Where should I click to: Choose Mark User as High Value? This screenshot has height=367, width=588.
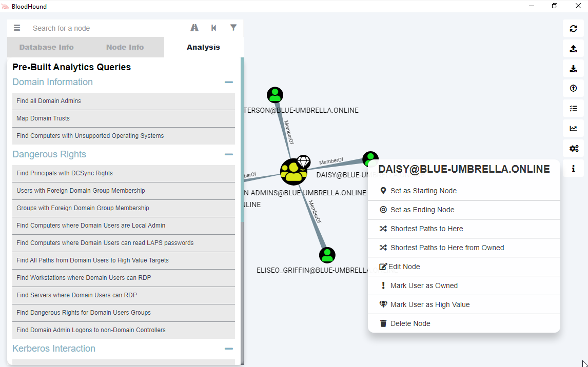coord(464,304)
